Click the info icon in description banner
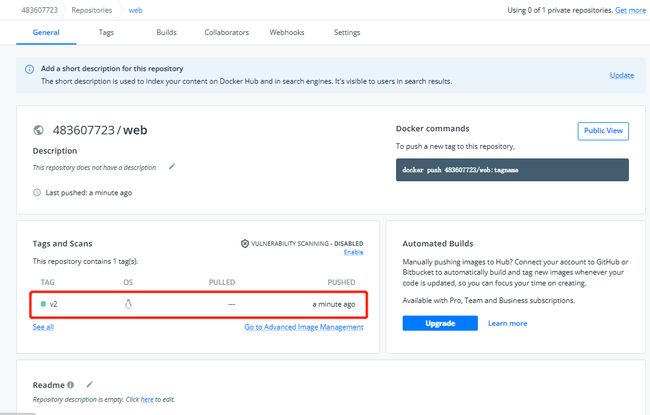 (x=29, y=69)
